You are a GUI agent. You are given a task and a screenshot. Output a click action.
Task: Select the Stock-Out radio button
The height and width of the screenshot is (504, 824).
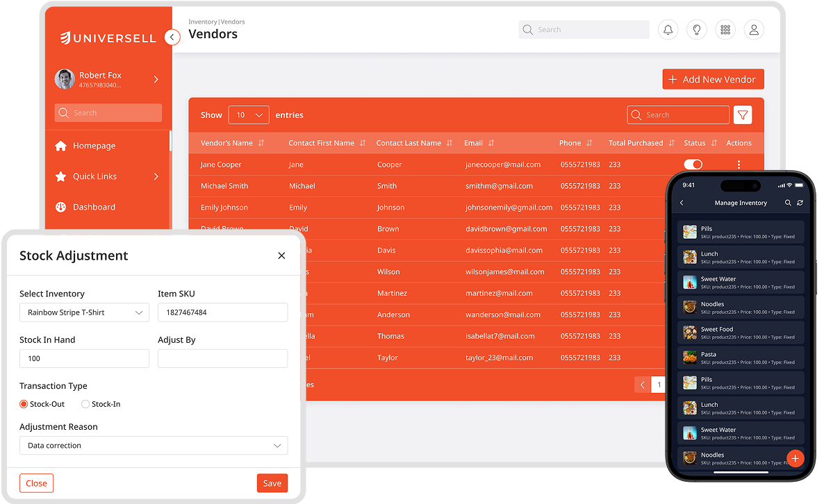(24, 404)
